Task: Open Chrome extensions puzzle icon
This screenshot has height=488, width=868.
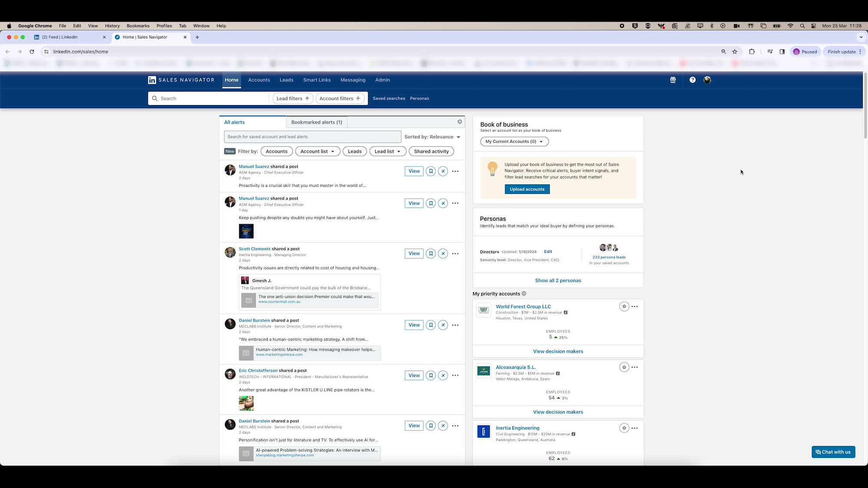Action: click(752, 52)
